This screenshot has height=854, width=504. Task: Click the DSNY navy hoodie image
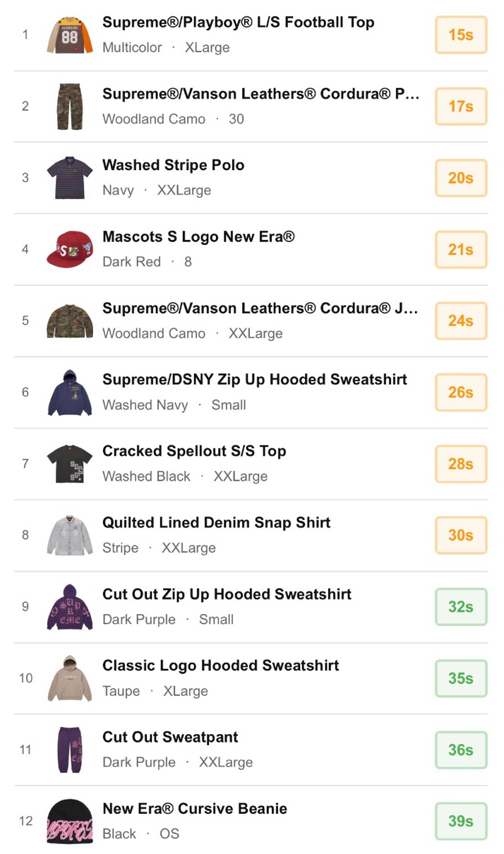(70, 392)
